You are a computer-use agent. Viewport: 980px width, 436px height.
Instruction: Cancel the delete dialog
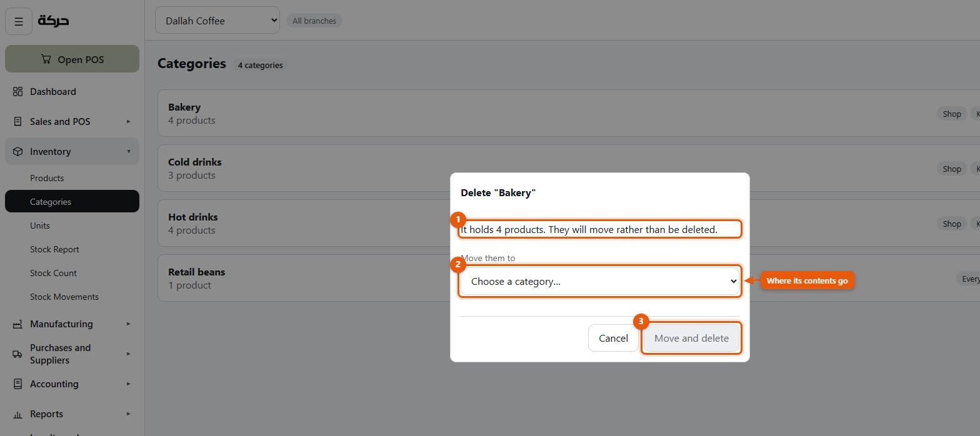pyautogui.click(x=613, y=339)
